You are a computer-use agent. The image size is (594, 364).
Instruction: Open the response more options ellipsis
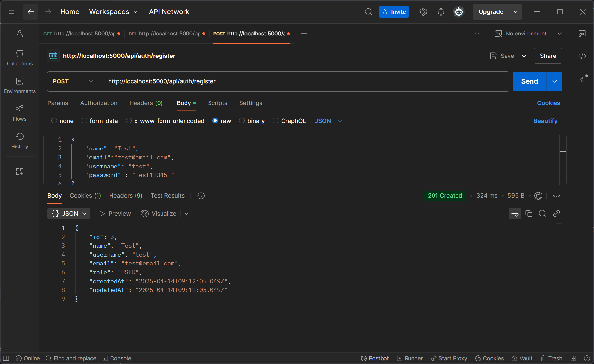click(x=557, y=196)
